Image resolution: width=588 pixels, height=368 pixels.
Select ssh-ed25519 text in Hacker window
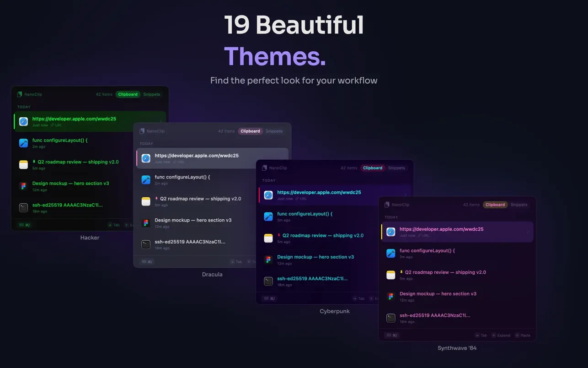point(68,205)
